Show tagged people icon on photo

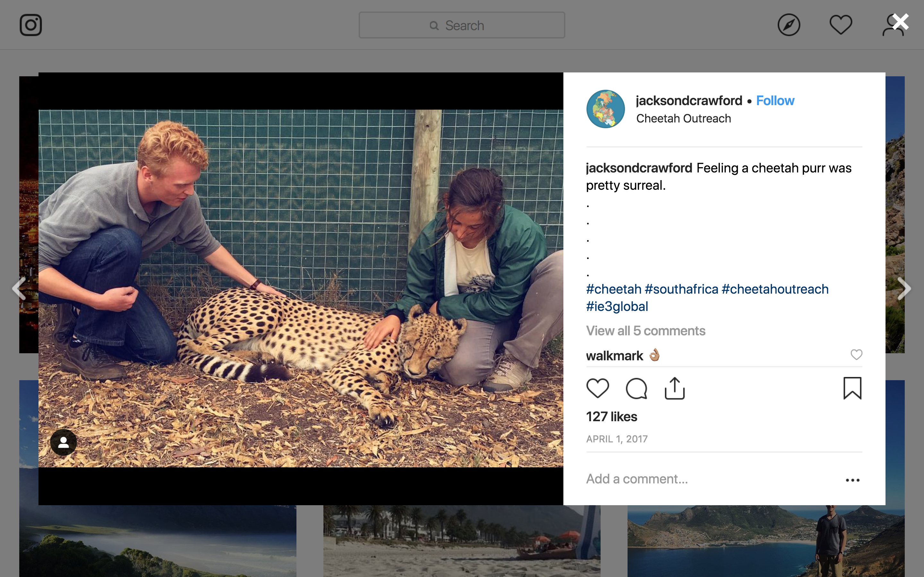(x=64, y=442)
